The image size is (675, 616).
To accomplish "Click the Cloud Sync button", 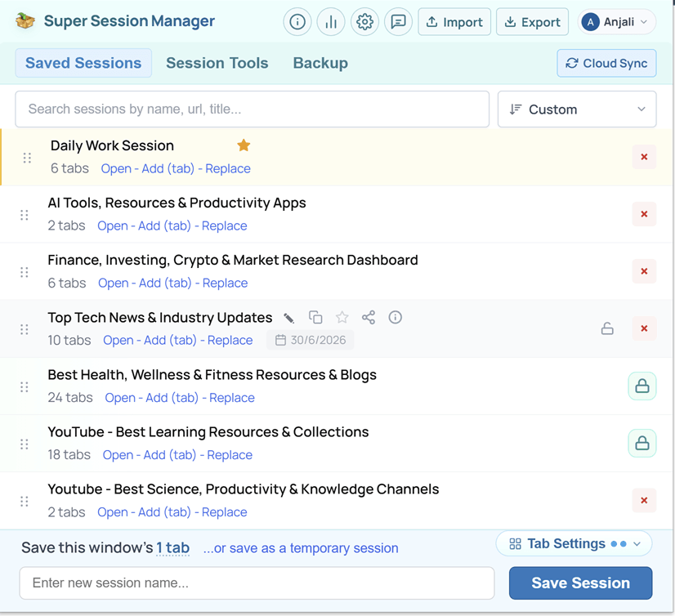I will point(606,63).
